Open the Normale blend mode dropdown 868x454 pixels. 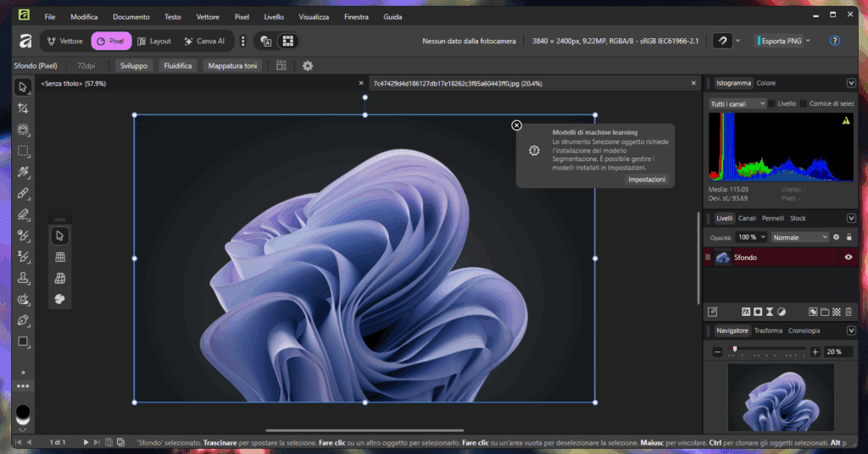pyautogui.click(x=799, y=237)
